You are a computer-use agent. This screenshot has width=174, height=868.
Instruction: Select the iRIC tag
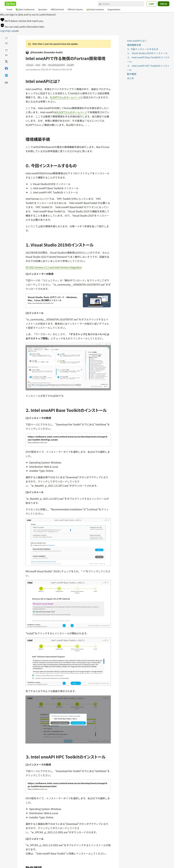(x=44, y=65)
